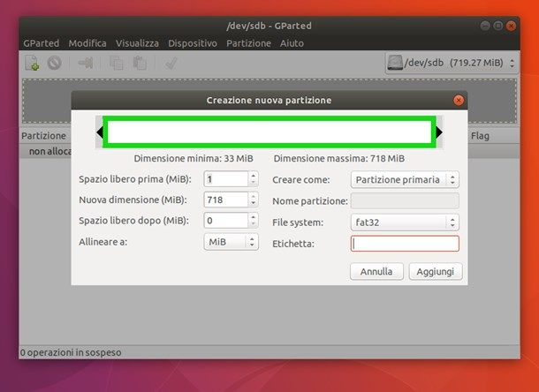539x392 pixels.
Task: Click the '0 operazioni in sospeso' status text
Action: pyautogui.click(x=71, y=352)
